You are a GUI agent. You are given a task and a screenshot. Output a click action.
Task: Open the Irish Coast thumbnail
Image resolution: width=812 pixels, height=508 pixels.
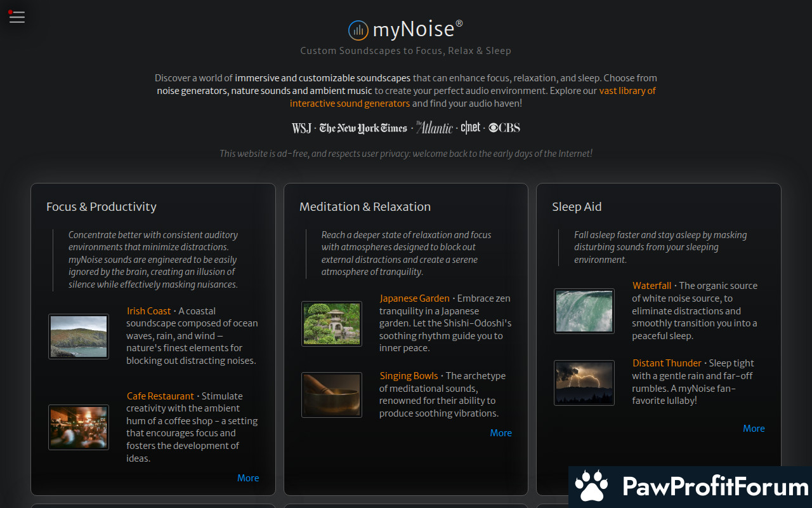pos(79,337)
